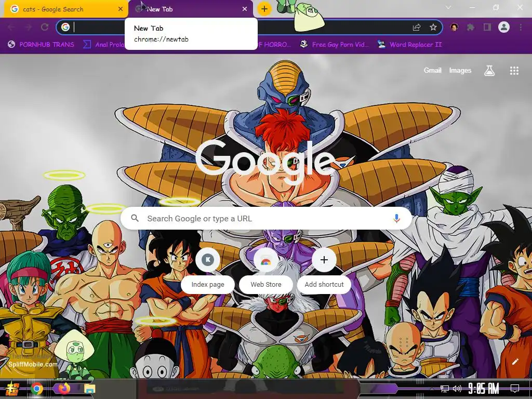Click the Search Google or type a URL box

pos(267,218)
